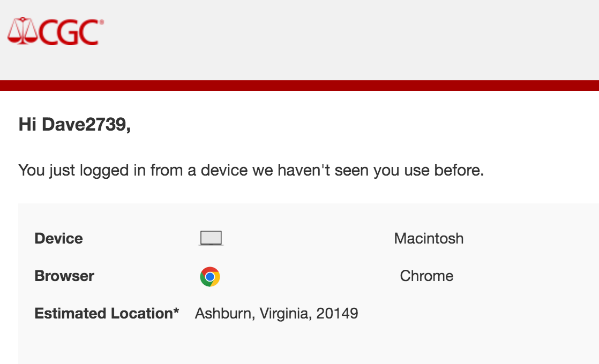
Task: Click the Browser label
Action: coord(64,276)
